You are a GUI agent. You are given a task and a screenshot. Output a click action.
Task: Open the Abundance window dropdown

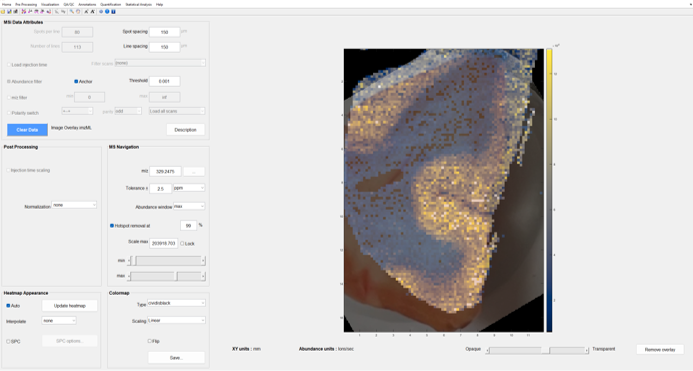point(189,206)
